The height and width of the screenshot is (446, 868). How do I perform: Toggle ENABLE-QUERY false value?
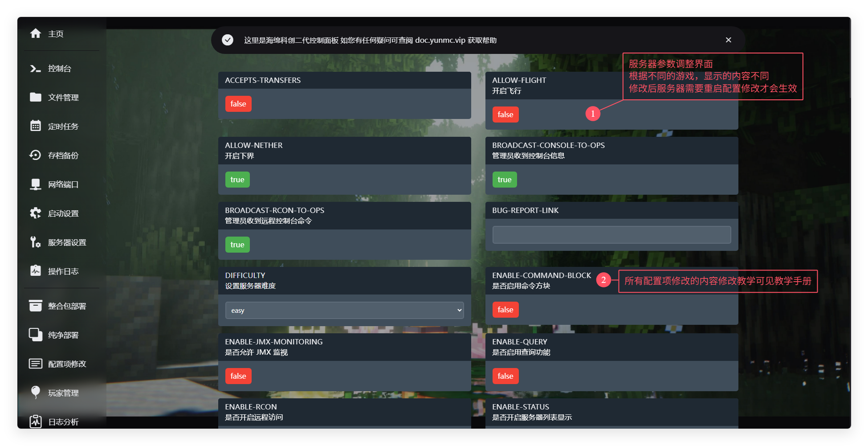click(505, 376)
